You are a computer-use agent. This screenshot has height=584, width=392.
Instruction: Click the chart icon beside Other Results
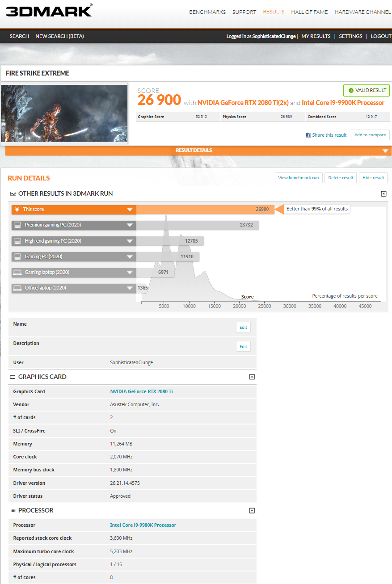tap(13, 194)
